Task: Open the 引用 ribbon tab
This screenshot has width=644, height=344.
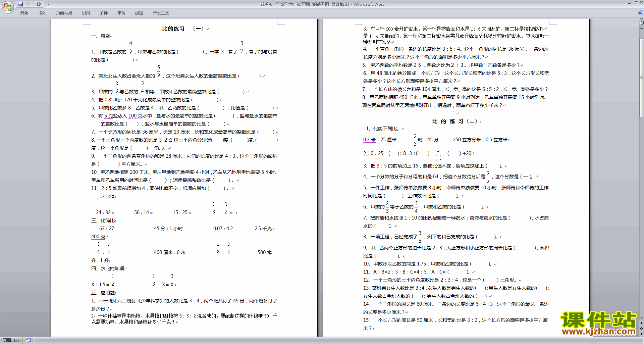Action: coord(86,13)
